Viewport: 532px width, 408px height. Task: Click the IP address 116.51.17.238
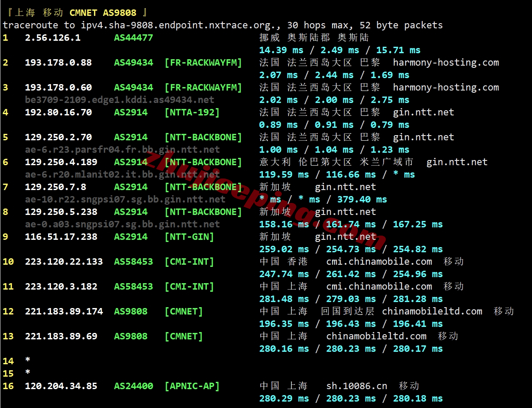coord(61,237)
